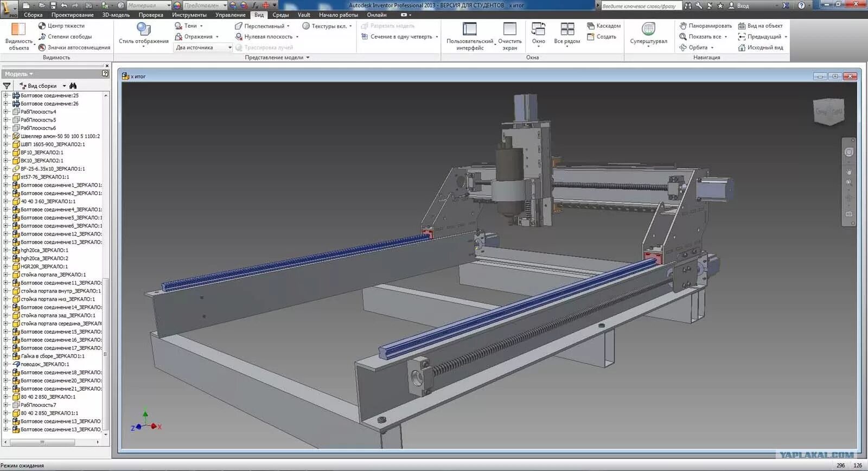Open the Manage (Управление) tab

[231, 15]
